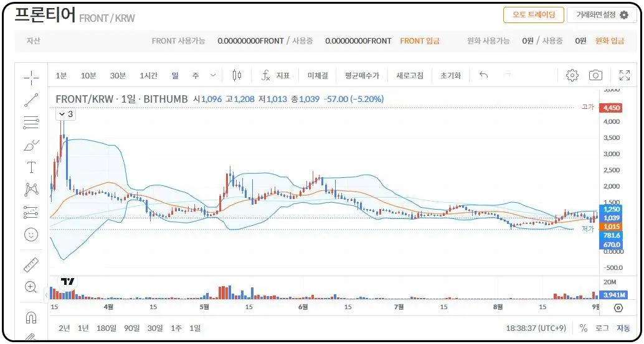
Task: Open the candlestick chart style selector
Action: [237, 75]
